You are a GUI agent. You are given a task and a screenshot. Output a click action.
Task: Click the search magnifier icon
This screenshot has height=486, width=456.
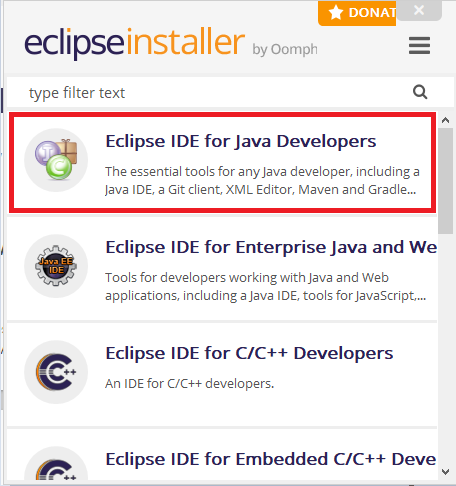[x=420, y=92]
